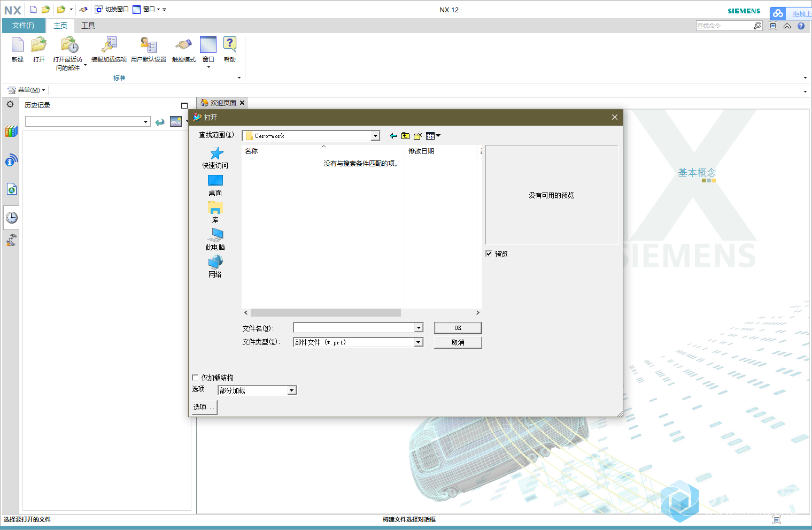Expand the File Name (文件名) dropdown
Screen dimensions: 812x530
point(419,328)
